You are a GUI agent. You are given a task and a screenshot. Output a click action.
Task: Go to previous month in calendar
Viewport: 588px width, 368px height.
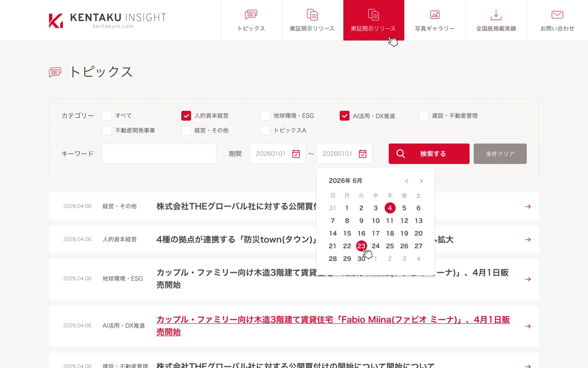[407, 181]
